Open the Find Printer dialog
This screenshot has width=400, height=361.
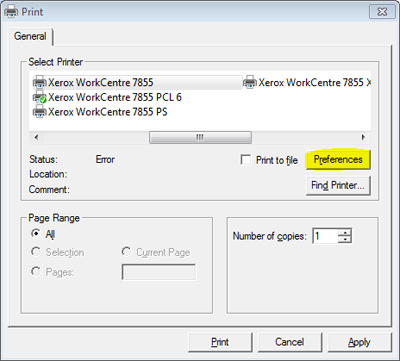(338, 185)
